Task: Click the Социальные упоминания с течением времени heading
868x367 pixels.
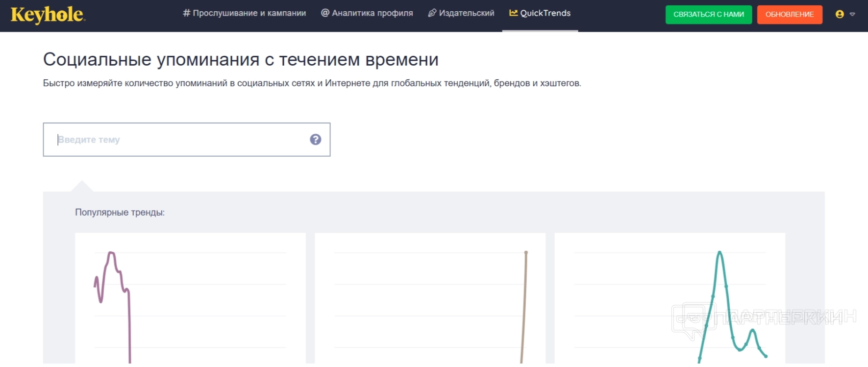Action: point(241,60)
